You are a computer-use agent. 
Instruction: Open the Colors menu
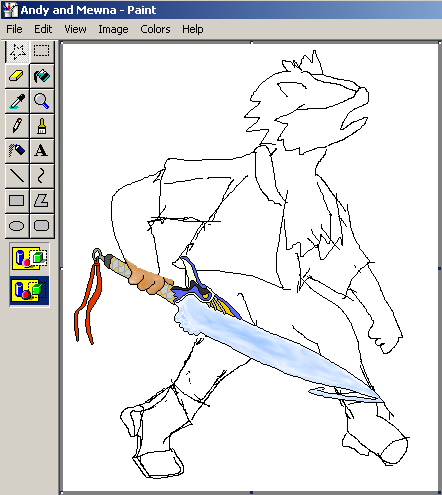coord(155,29)
